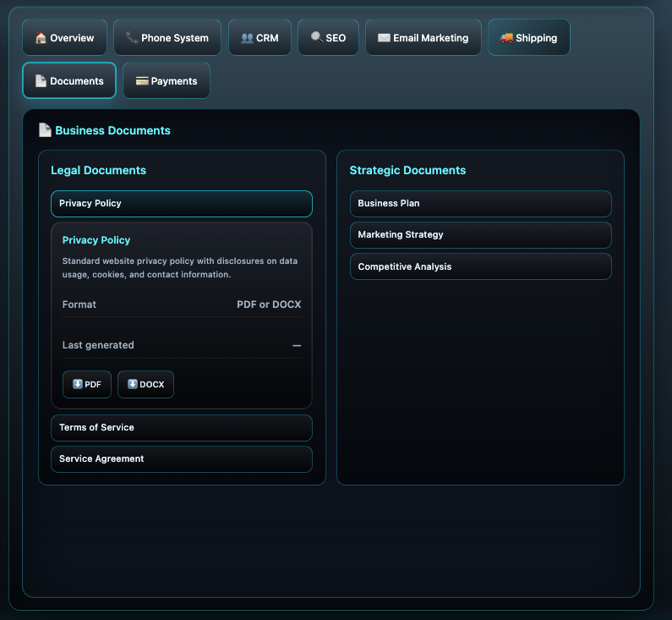Open the Email Marketing tab
672x620 pixels.
pyautogui.click(x=423, y=38)
